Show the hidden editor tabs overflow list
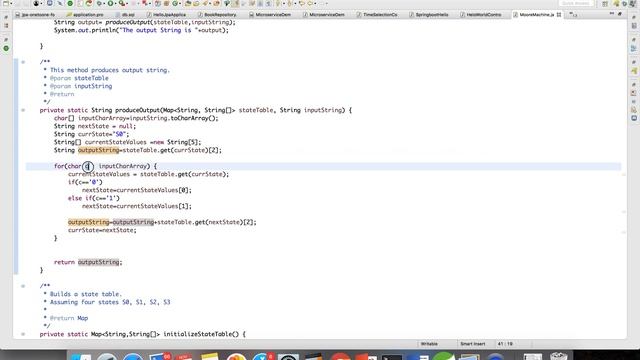The image size is (640, 360). click(573, 15)
